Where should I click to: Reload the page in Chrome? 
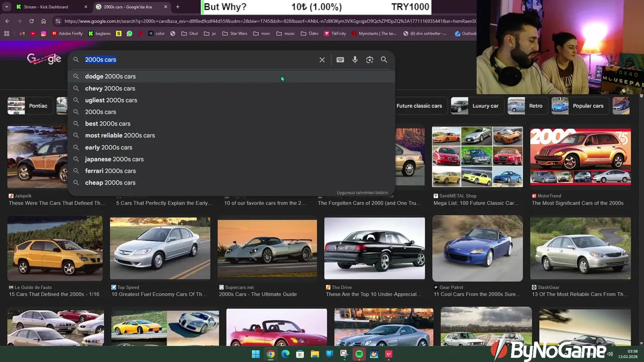point(31,21)
